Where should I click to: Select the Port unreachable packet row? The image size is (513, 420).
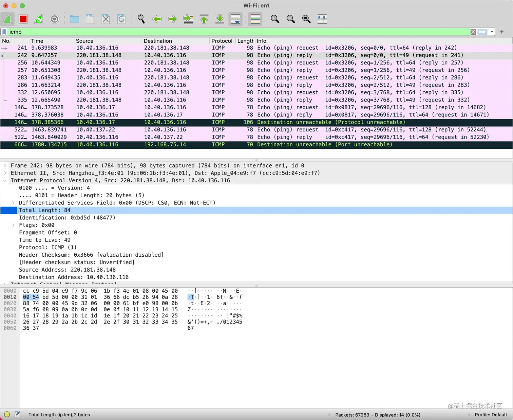coord(256,145)
